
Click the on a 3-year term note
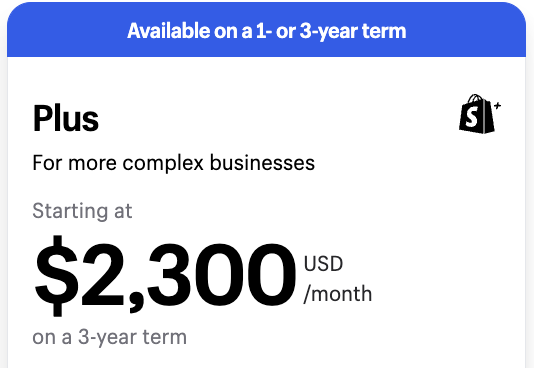tap(109, 337)
